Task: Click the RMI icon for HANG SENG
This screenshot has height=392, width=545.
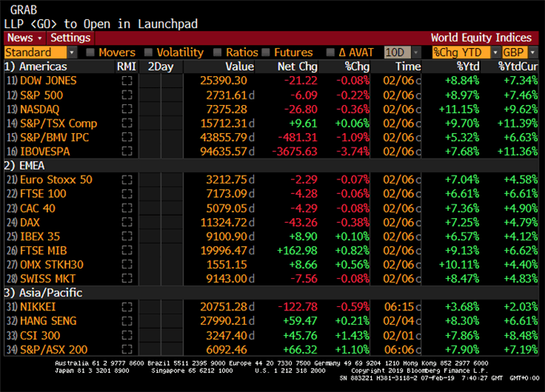Action: 127,321
